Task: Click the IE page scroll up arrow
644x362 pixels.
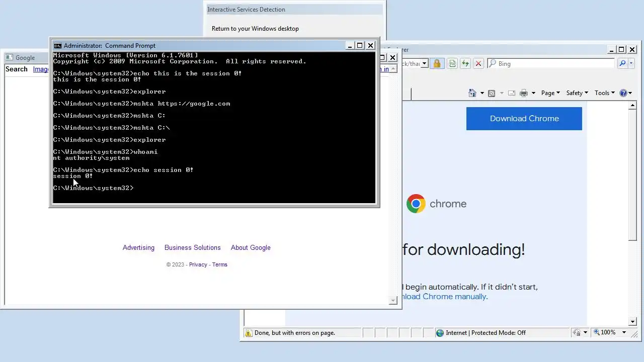Action: pos(633,106)
